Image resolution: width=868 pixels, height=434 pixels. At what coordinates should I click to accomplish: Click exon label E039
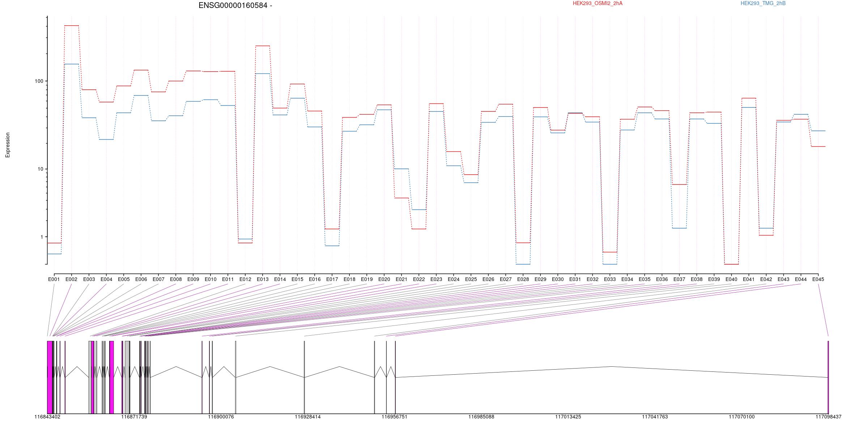pos(714,279)
